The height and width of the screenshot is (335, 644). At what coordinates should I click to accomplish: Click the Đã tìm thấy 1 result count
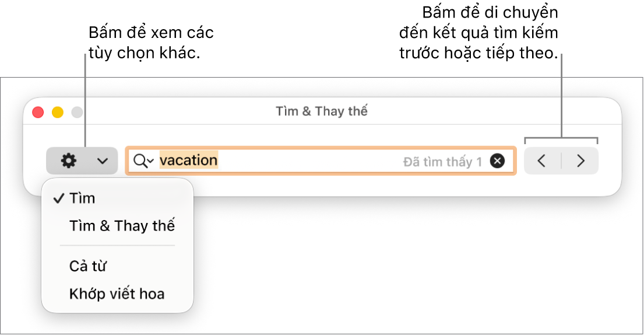coord(443,162)
